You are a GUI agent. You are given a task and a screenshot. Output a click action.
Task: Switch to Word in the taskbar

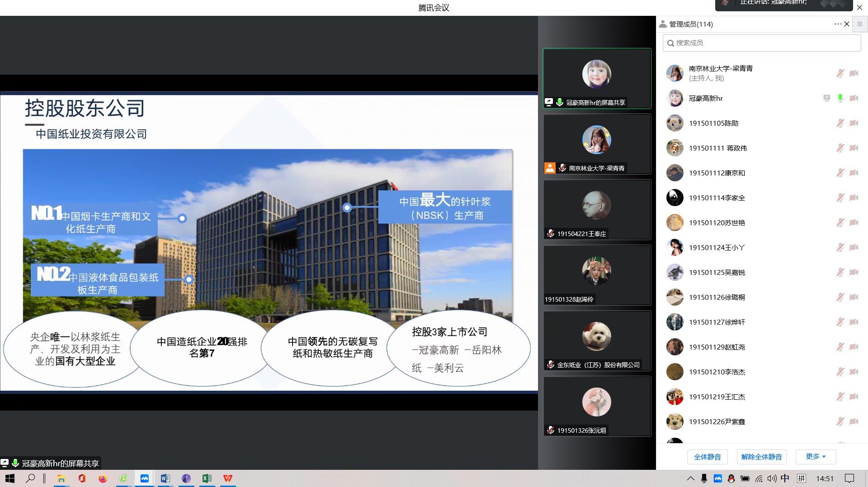click(x=165, y=478)
